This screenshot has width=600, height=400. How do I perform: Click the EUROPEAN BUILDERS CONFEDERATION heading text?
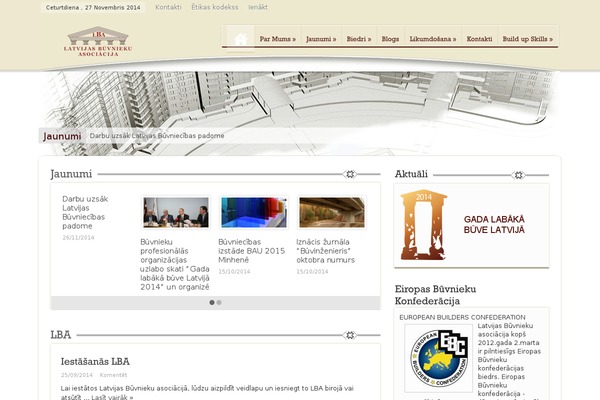coord(462,317)
